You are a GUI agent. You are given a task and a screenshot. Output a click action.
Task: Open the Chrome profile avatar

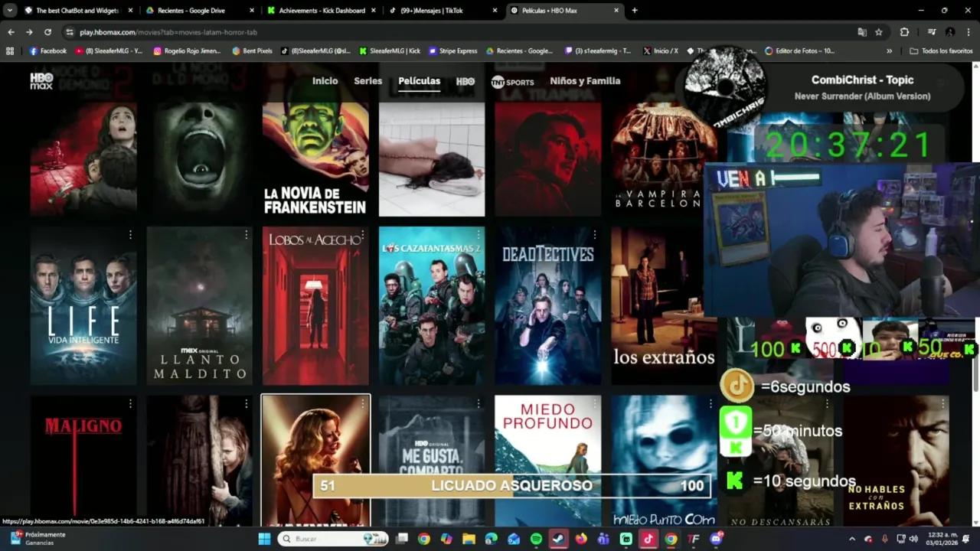coord(950,32)
